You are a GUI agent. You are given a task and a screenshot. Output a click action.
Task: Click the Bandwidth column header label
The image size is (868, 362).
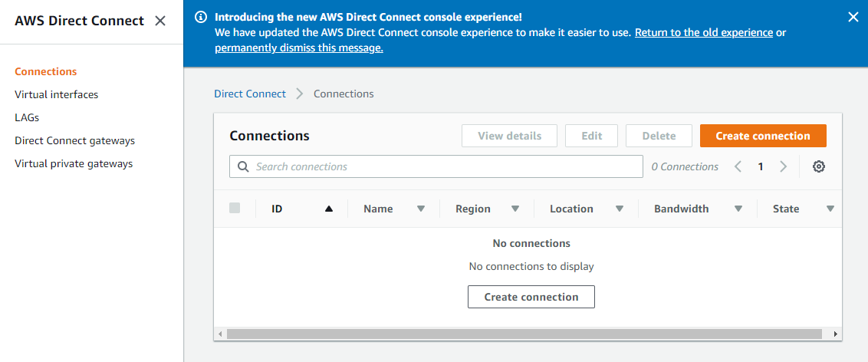682,209
